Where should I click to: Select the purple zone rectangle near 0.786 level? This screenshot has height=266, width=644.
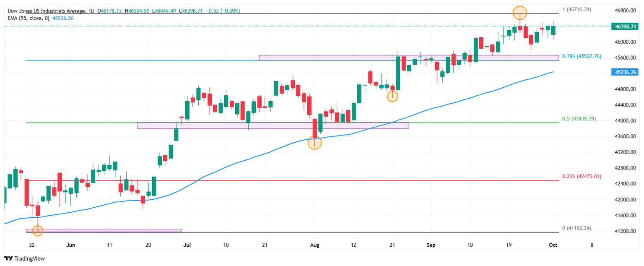tap(409, 57)
